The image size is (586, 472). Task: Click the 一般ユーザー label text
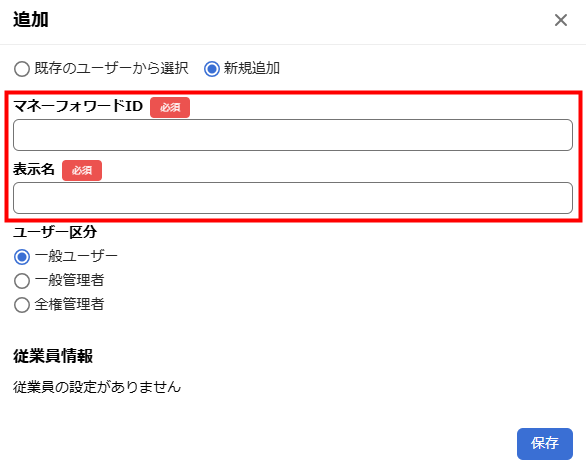[76, 256]
